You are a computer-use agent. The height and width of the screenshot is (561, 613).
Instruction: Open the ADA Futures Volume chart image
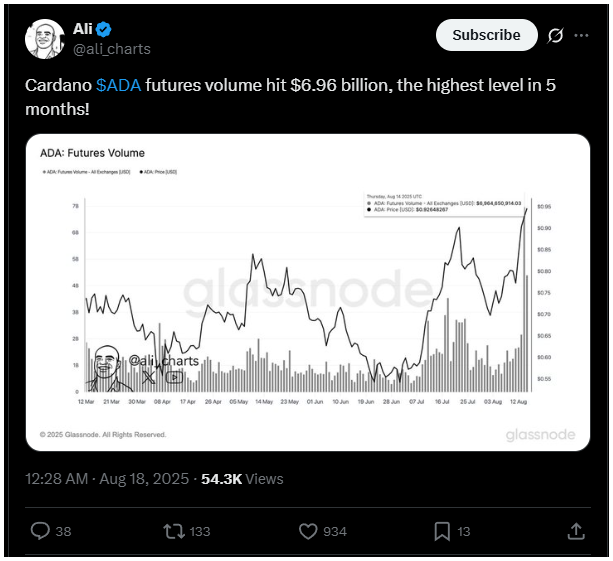pyautogui.click(x=308, y=292)
